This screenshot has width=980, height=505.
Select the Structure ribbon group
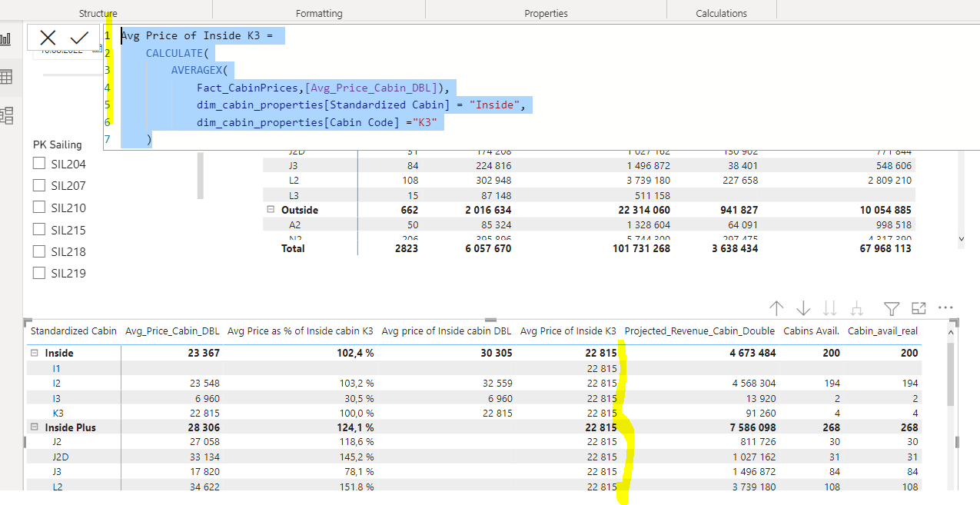[98, 13]
